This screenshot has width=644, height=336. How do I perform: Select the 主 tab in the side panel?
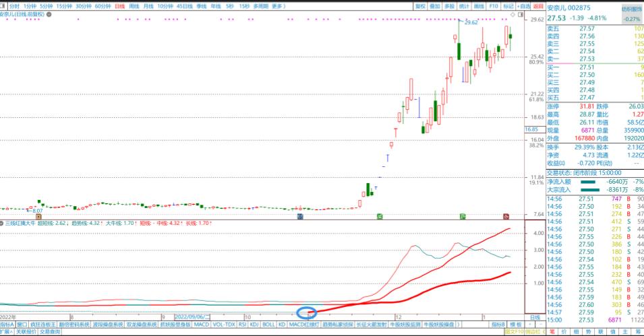pyautogui.click(x=624, y=331)
